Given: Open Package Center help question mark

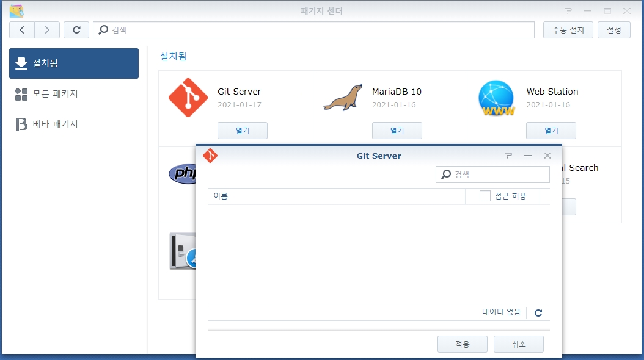Looking at the screenshot, I should pos(568,11).
